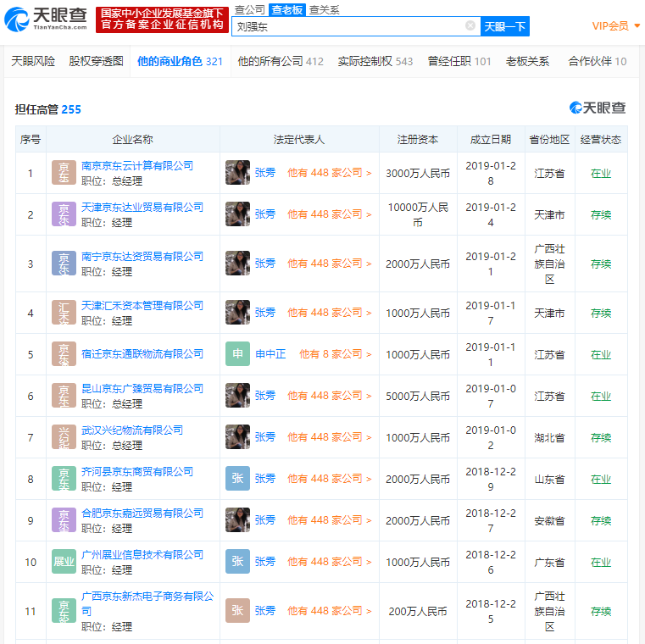Click the 汇禾 logo of 天津汇禾资本管理有限公司
This screenshot has height=644, width=645.
point(64,313)
